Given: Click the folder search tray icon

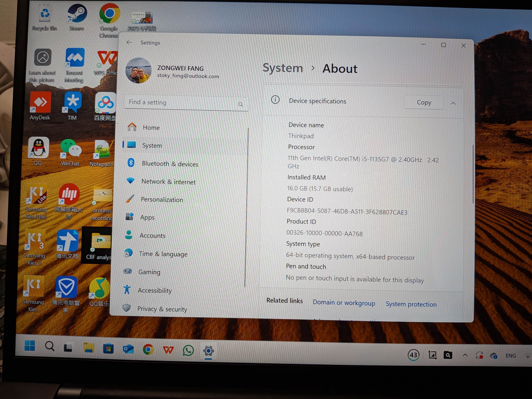Looking at the screenshot, I should click(448, 355).
